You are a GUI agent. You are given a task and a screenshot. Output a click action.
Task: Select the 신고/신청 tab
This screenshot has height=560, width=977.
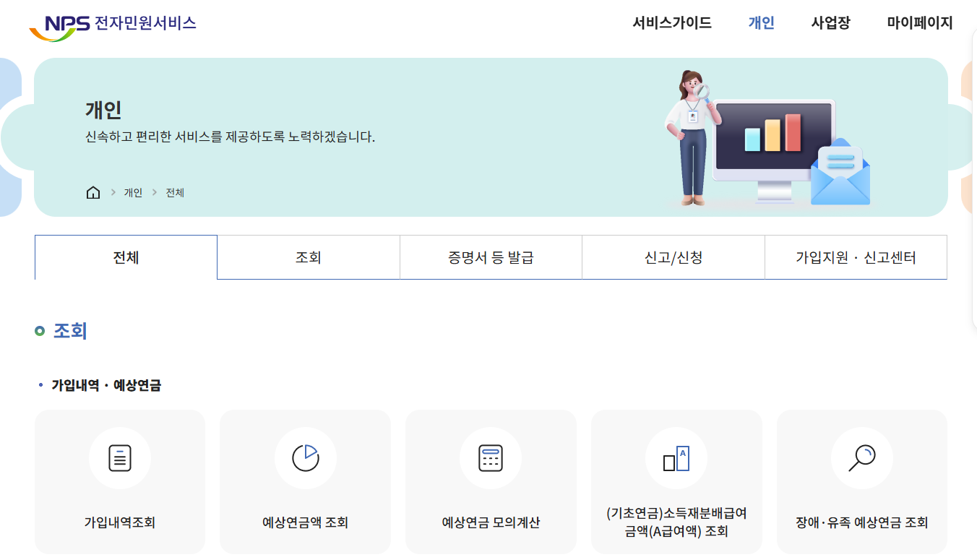click(x=673, y=257)
